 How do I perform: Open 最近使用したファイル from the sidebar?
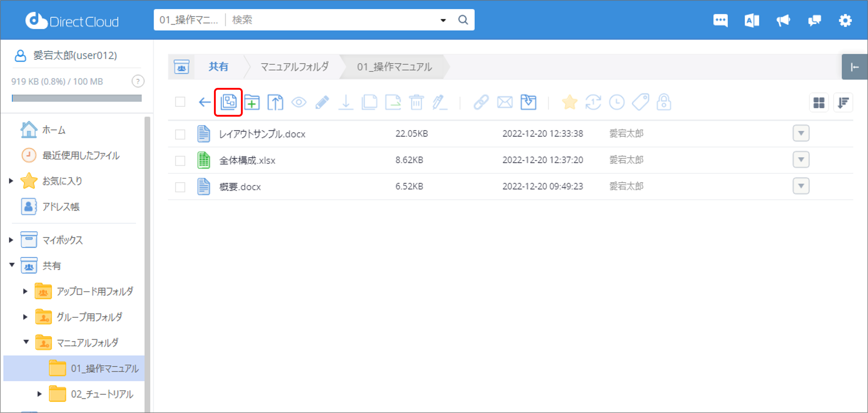point(81,155)
